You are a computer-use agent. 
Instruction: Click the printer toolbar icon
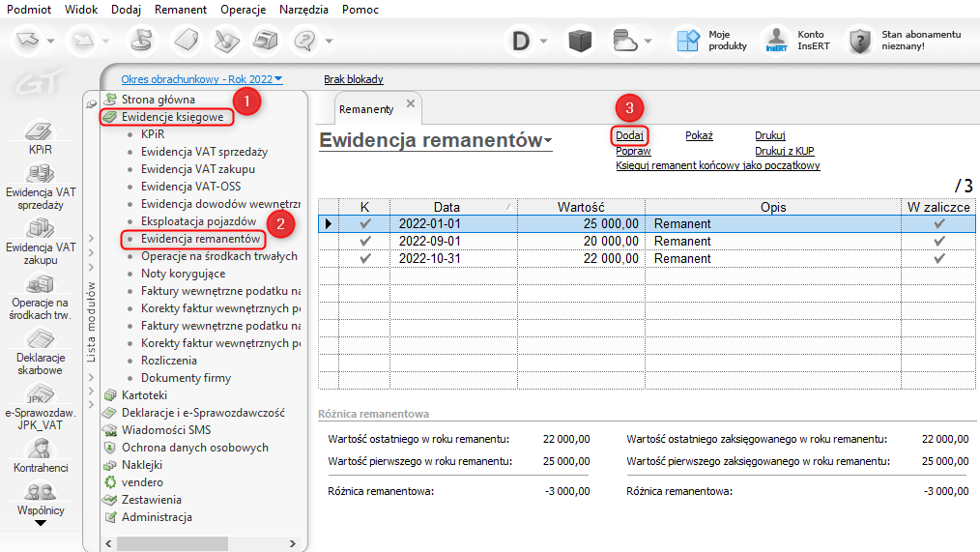tap(266, 42)
